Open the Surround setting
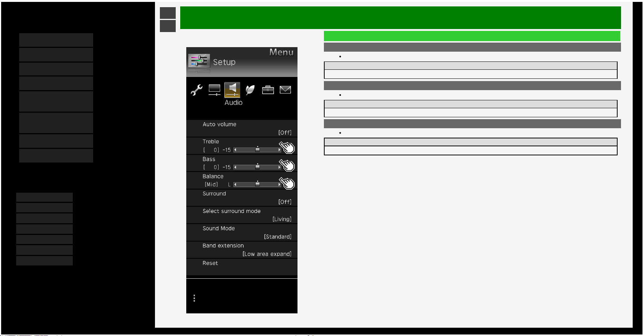Image resolution: width=644 pixels, height=336 pixels. point(242,198)
